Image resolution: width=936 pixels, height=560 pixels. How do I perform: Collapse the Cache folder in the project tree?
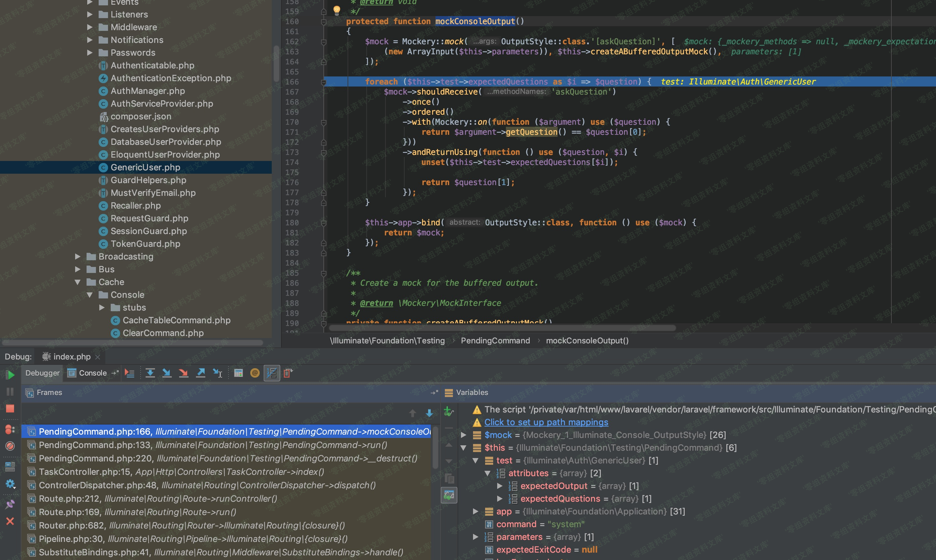(77, 282)
